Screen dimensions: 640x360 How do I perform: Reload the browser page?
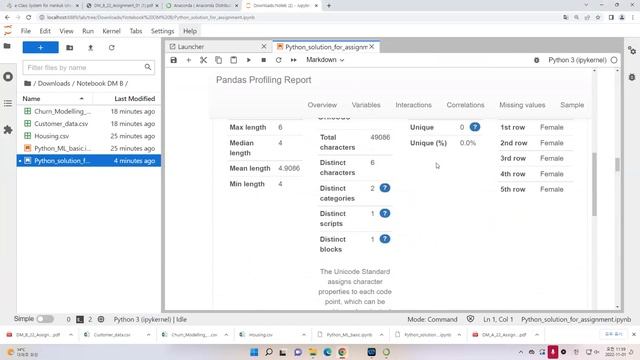tap(29, 18)
